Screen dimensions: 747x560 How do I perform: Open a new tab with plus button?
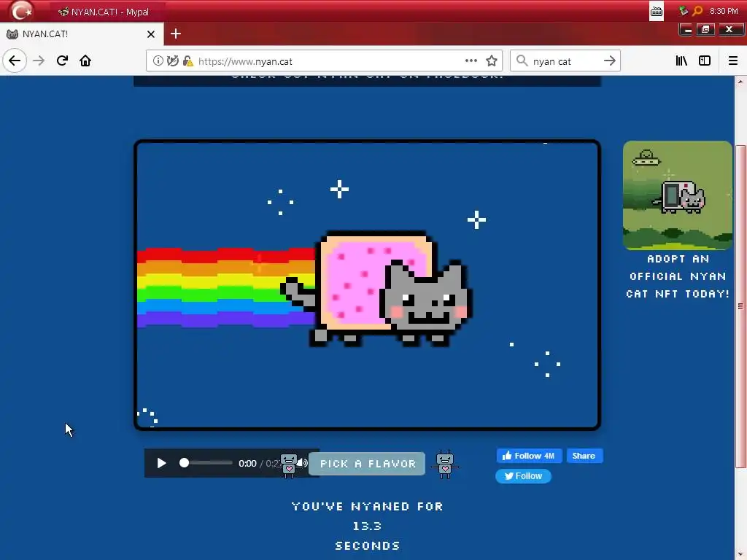[x=176, y=34]
